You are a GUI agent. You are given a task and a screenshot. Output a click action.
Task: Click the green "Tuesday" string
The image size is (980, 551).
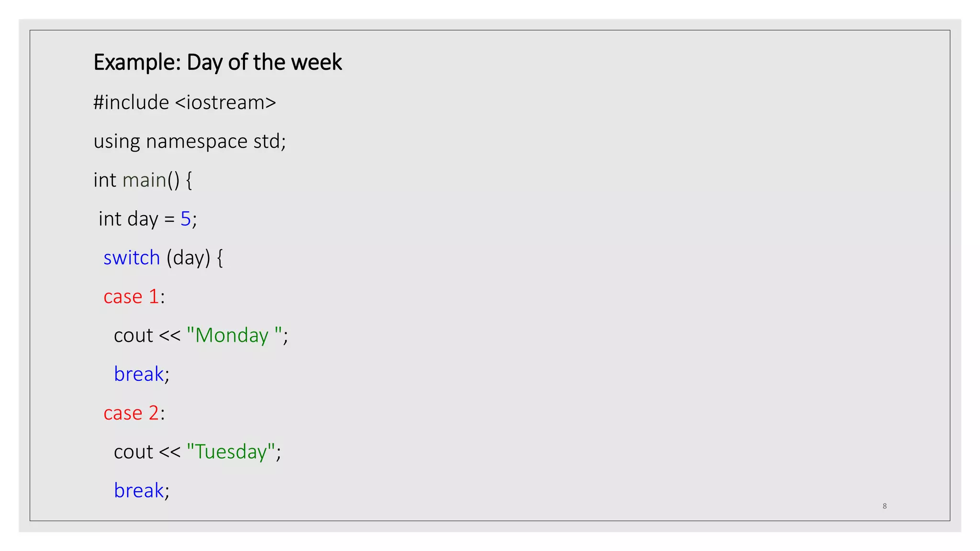[x=231, y=451]
